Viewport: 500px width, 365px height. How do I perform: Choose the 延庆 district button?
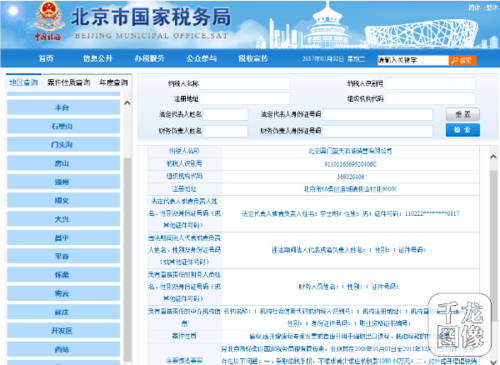pyautogui.click(x=63, y=312)
